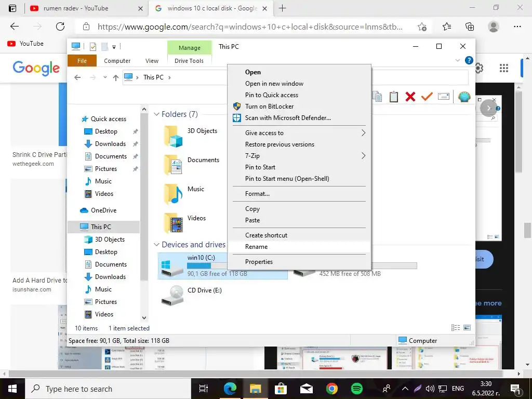Screen dimensions: 532x399
Task: Open Google Chrome from the taskbar
Action: coord(331,389)
